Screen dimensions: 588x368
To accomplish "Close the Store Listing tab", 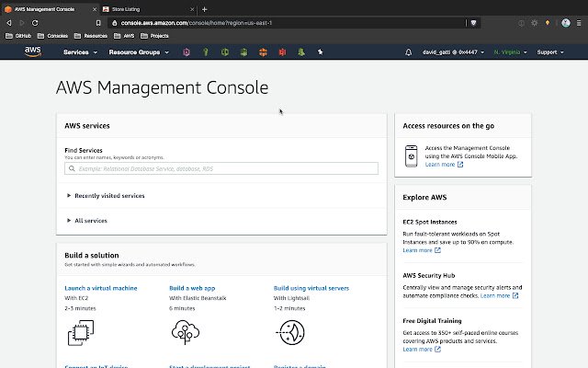I will click(192, 9).
